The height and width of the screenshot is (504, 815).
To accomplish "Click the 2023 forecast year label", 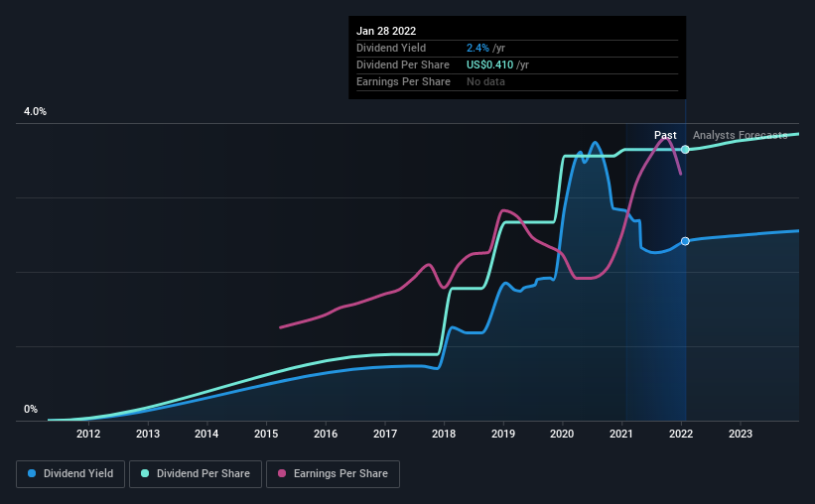I will click(741, 434).
